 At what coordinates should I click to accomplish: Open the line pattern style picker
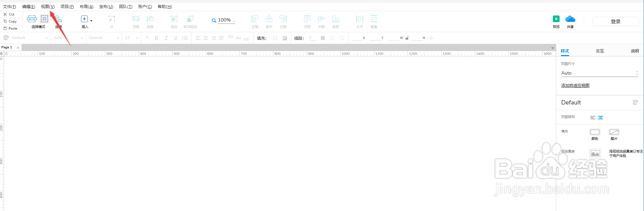pyautogui.click(x=332, y=38)
